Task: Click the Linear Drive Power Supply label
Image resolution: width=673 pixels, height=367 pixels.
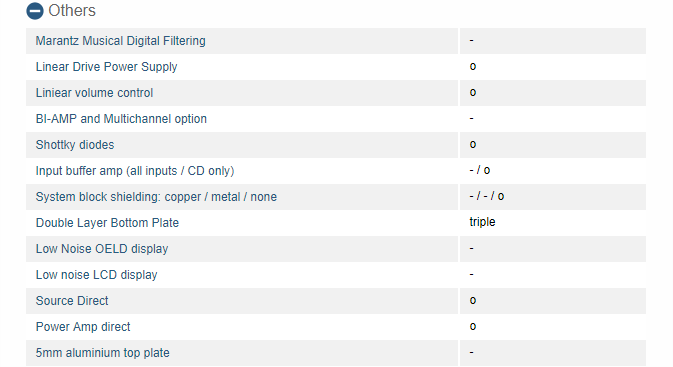Action: pos(106,67)
